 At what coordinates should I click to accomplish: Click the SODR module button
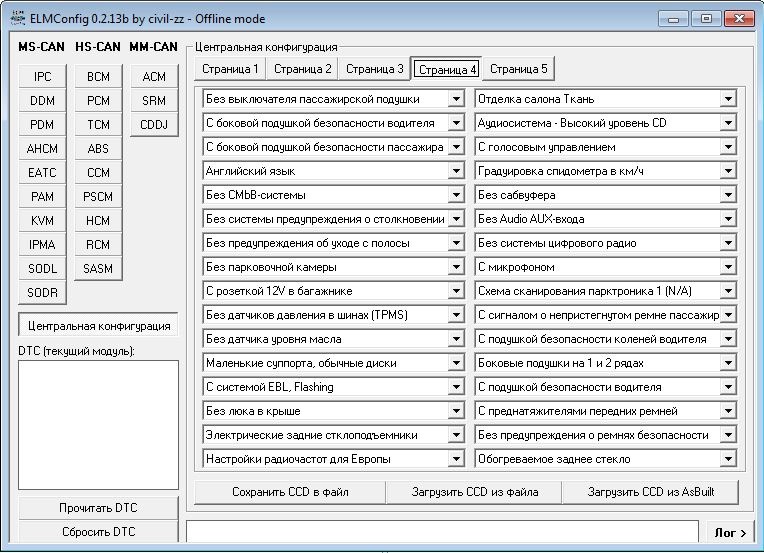(x=42, y=292)
